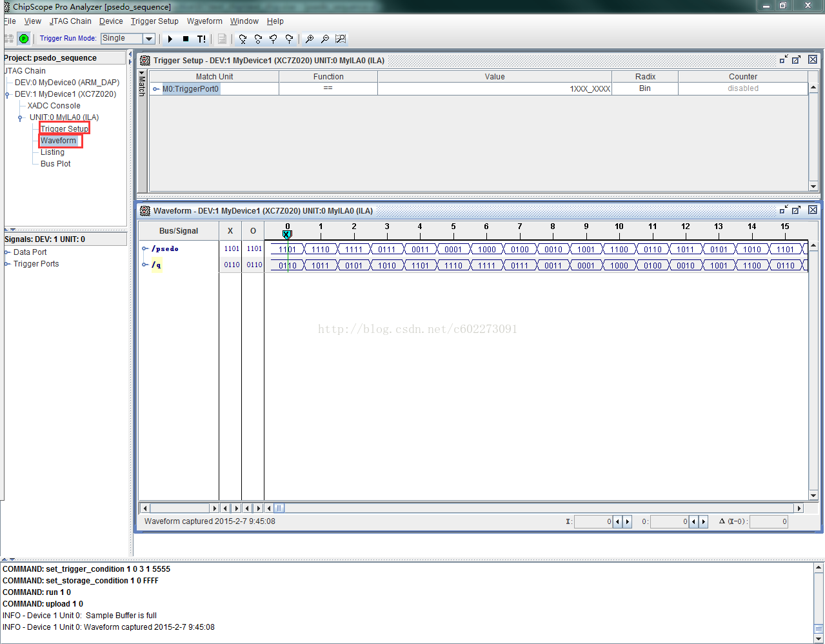Click the green circular P toolbar icon
The width and height of the screenshot is (825, 644).
pos(24,39)
